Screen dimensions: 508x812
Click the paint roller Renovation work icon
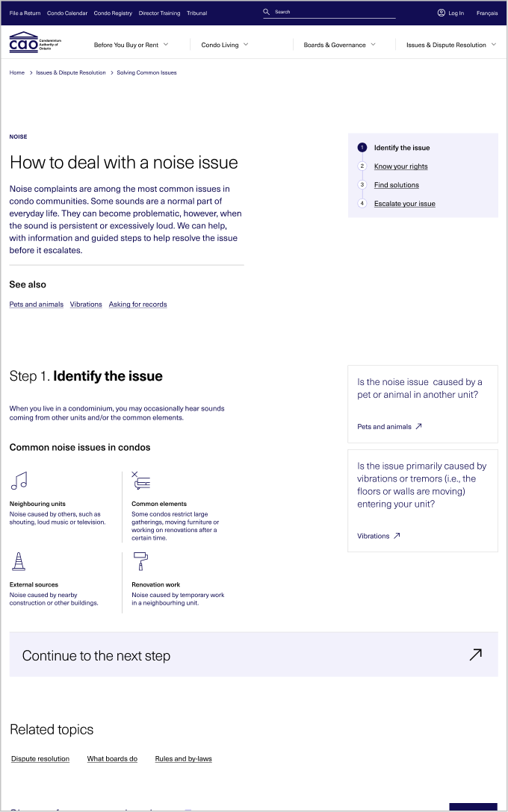[140, 561]
